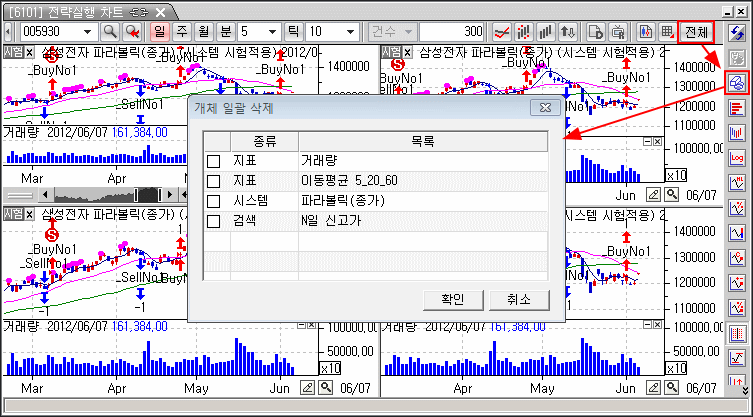Switch to 주 (weekly) chart period
753x417 pixels.
pyautogui.click(x=182, y=32)
